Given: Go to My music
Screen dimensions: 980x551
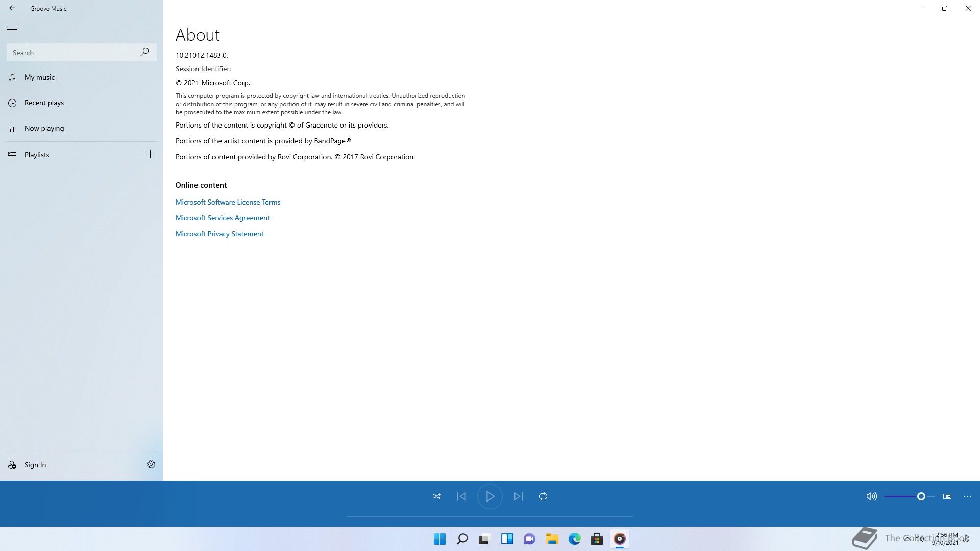Looking at the screenshot, I should pos(39,77).
